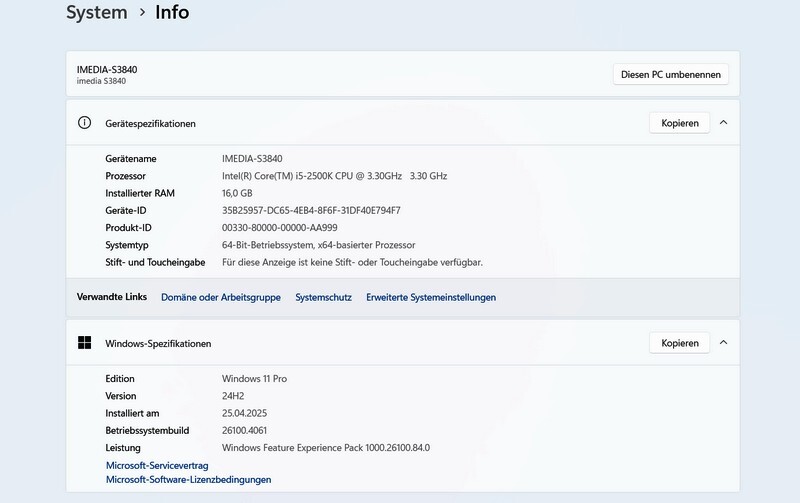This screenshot has height=503, width=800.
Task: Copy the device specifications with Kopieren
Action: coord(680,123)
